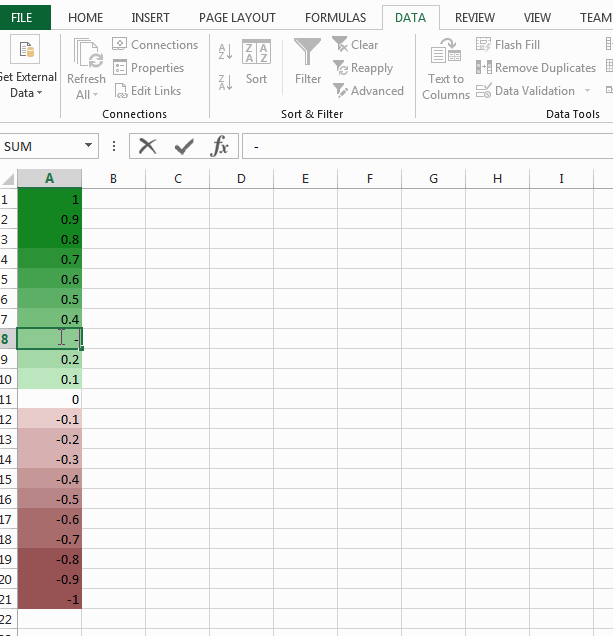Screen dimensions: 613x636
Task: Open connection Properties
Action: [148, 68]
